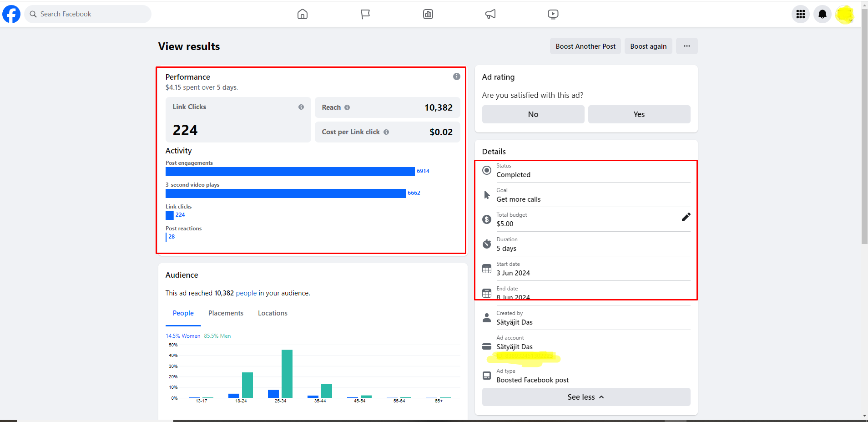
Task: Collapse details with See less
Action: 586,397
